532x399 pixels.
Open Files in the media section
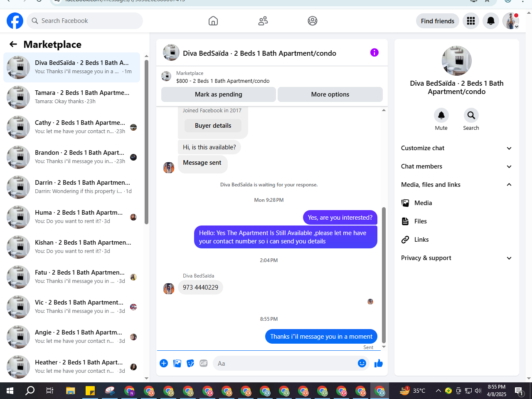457,221
